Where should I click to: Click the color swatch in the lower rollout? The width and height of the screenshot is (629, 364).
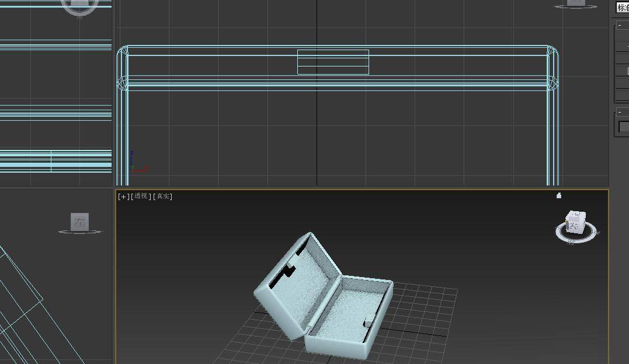pos(623,127)
